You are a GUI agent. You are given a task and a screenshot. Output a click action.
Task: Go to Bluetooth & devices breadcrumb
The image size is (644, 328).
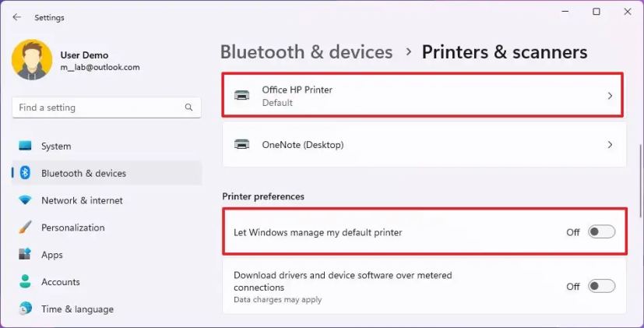pos(306,52)
